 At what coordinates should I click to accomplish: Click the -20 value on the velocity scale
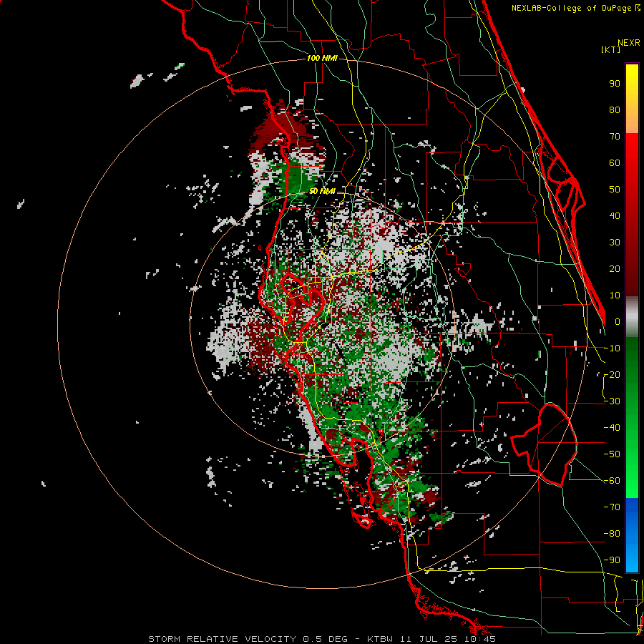coord(612,374)
